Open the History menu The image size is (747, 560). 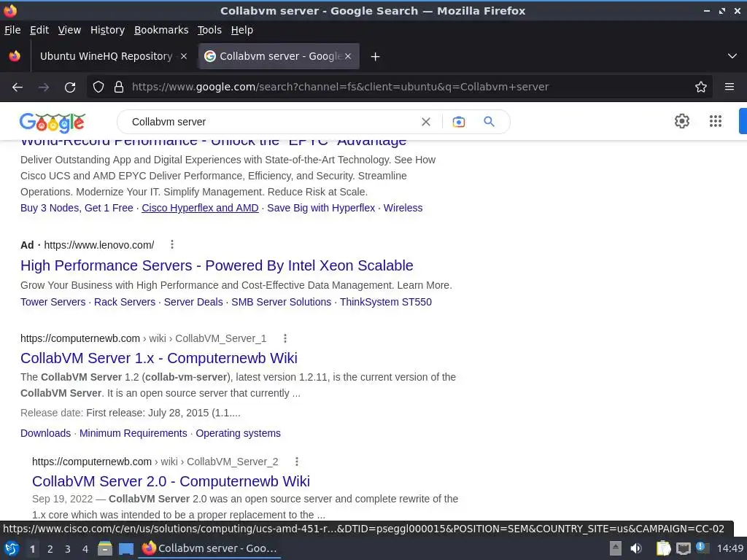107,30
